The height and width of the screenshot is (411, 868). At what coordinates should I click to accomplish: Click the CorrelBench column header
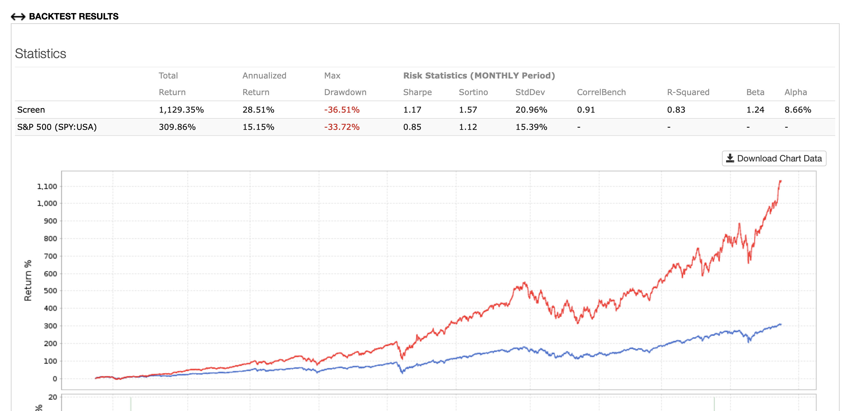601,92
